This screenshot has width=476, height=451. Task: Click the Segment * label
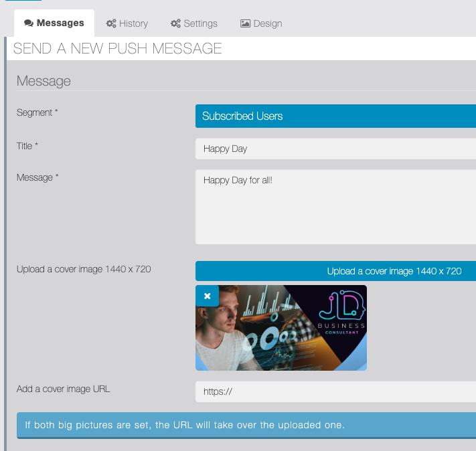(37, 112)
